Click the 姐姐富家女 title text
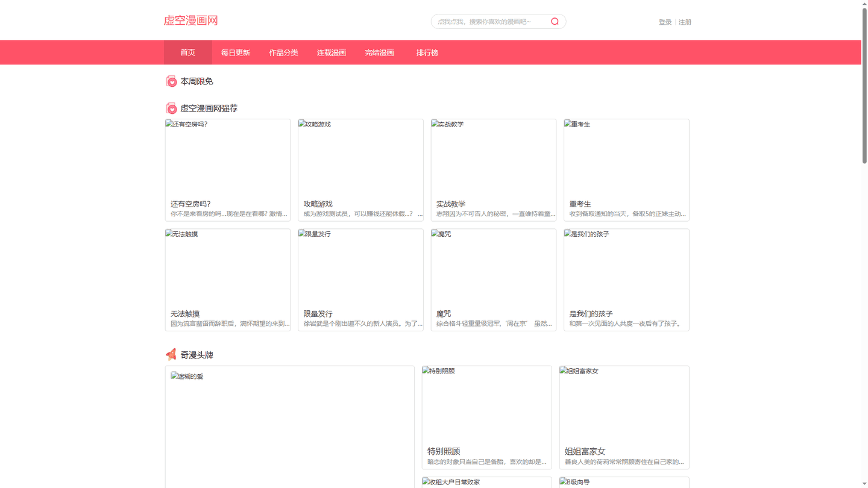The width and height of the screenshot is (868, 488). pyautogui.click(x=585, y=451)
